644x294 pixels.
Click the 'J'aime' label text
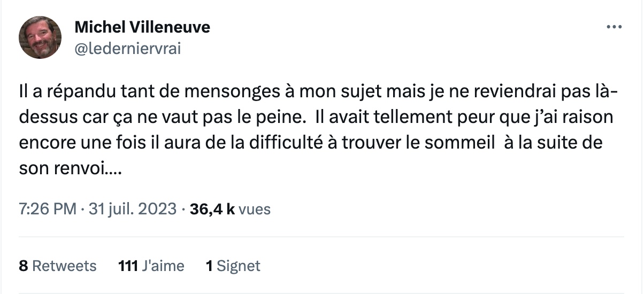(x=163, y=266)
